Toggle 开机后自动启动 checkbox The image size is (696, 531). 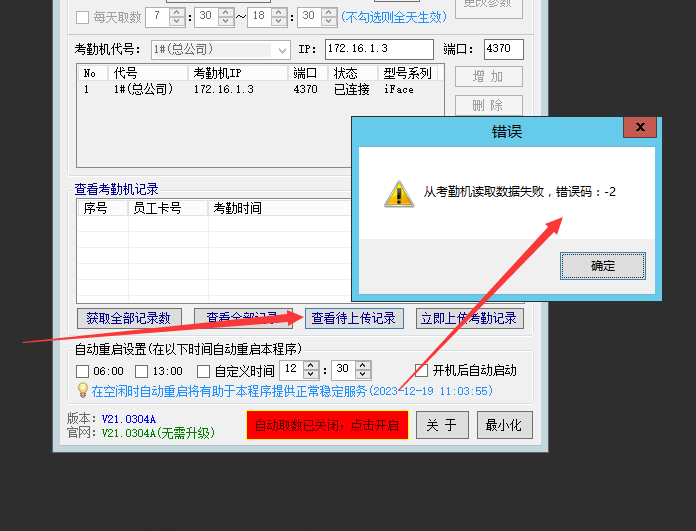pos(421,371)
